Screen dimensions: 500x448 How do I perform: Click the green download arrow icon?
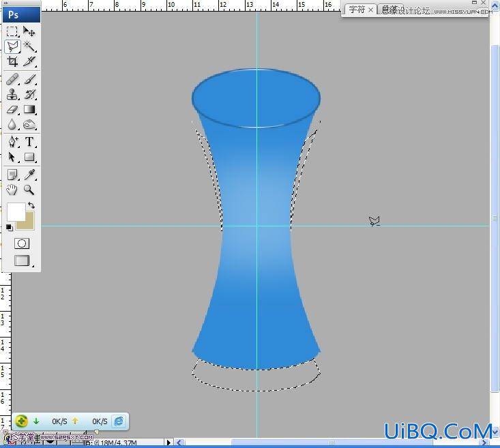click(x=36, y=421)
